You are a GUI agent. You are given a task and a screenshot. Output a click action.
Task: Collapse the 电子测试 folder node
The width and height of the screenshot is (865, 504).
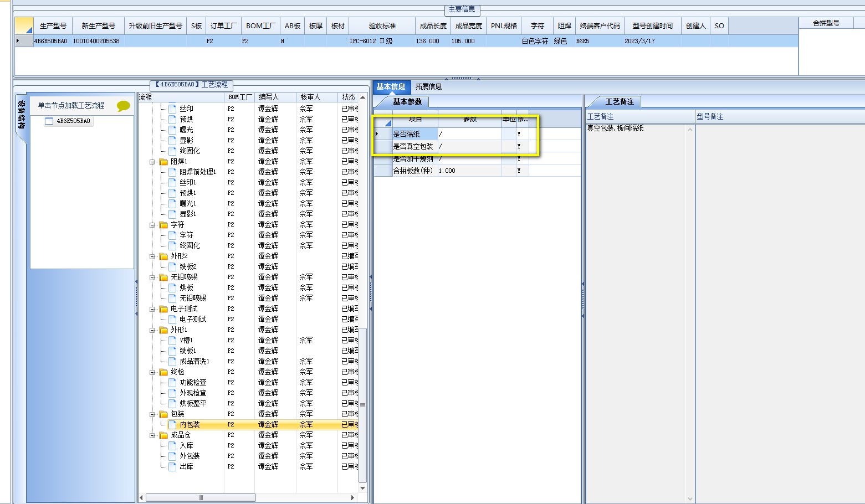[x=152, y=309]
